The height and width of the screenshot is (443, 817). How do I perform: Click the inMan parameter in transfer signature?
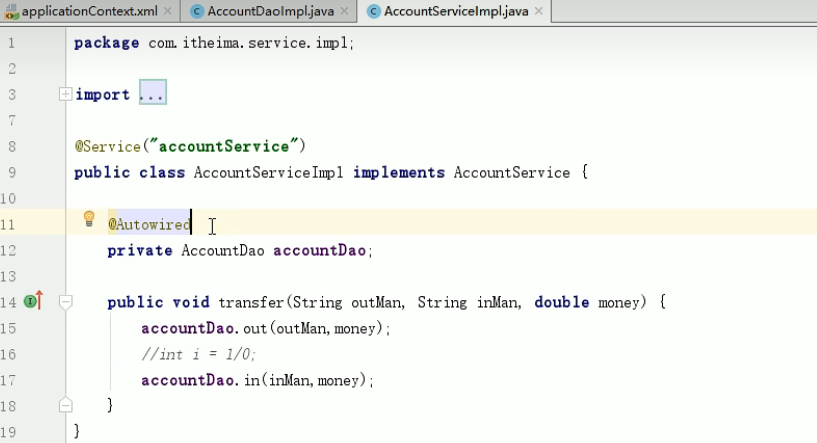point(497,302)
